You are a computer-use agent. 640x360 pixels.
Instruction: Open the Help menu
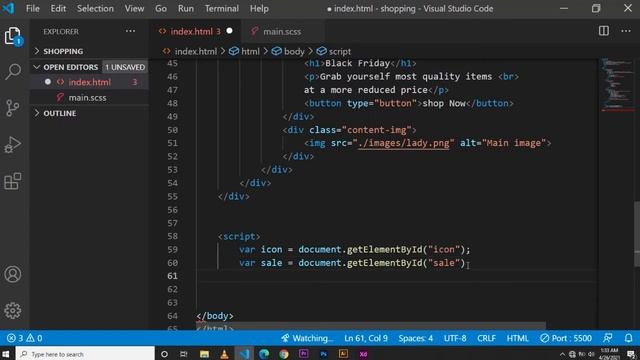(x=259, y=8)
